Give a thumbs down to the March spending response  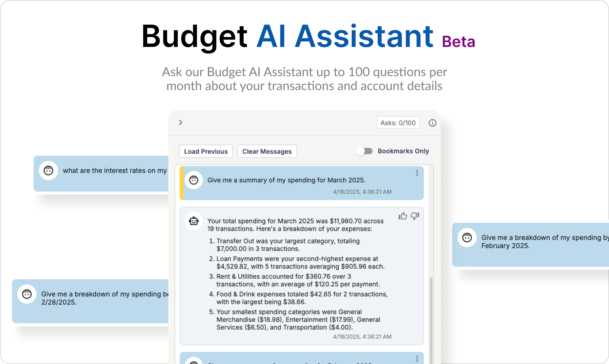[415, 216]
